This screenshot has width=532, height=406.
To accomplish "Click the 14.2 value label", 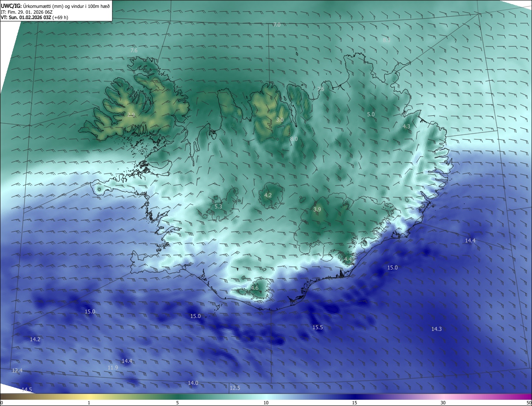I will point(35,339).
